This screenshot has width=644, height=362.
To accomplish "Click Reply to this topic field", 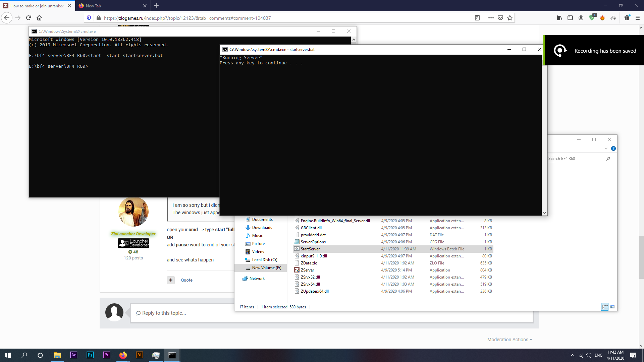I will [331, 313].
